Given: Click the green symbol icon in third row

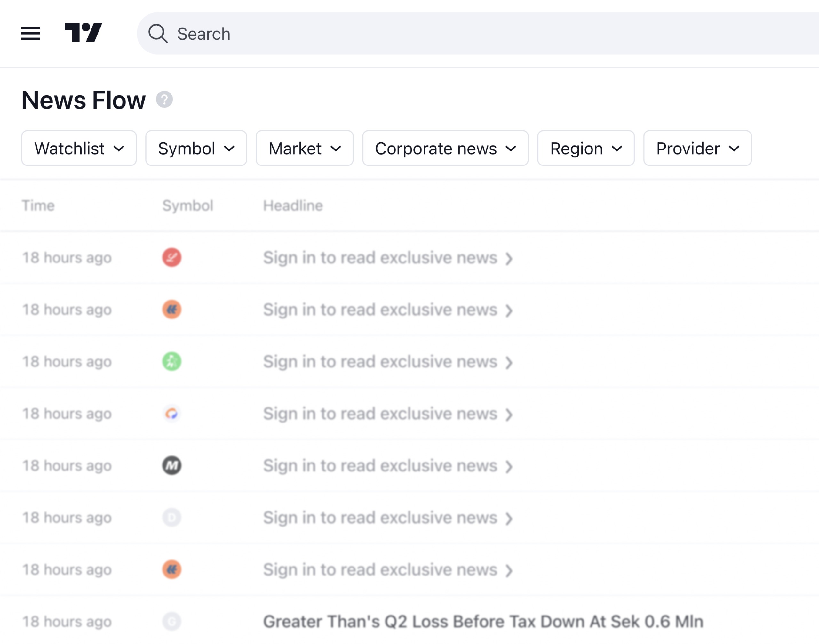Looking at the screenshot, I should [172, 362].
